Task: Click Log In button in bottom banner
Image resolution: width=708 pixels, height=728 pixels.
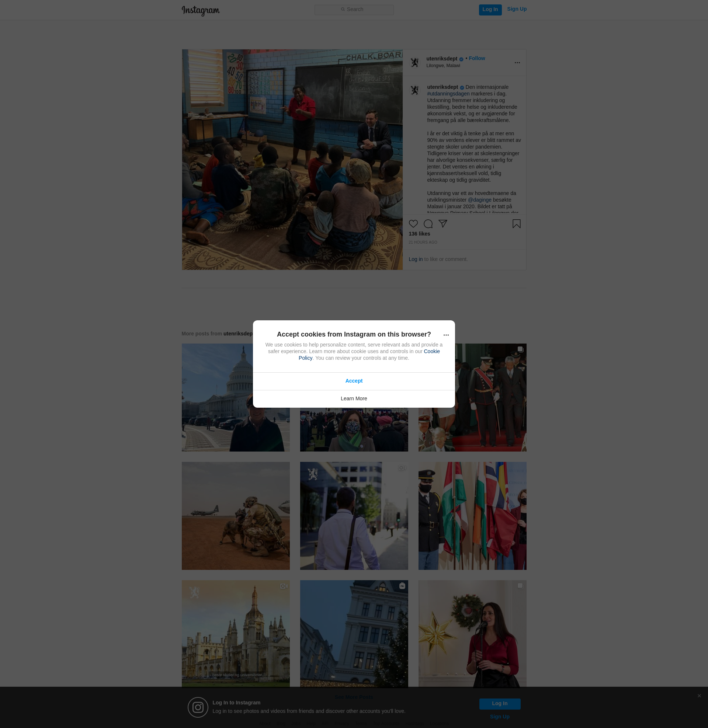Action: 499,703
